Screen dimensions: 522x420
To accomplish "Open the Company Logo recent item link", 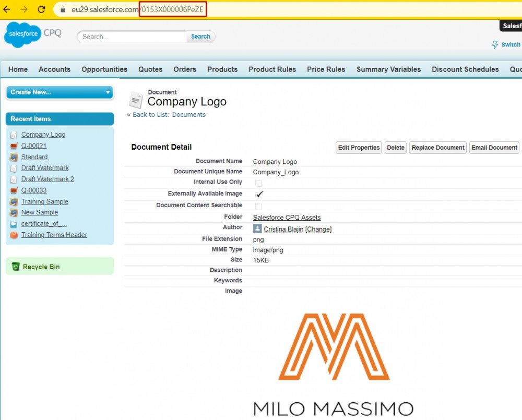I will (43, 135).
